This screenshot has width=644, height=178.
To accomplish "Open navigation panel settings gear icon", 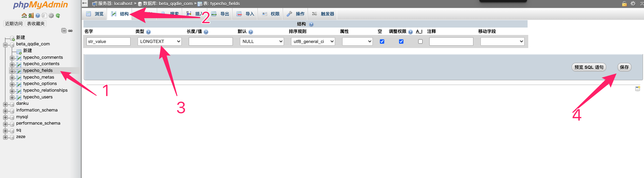I will click(51, 15).
